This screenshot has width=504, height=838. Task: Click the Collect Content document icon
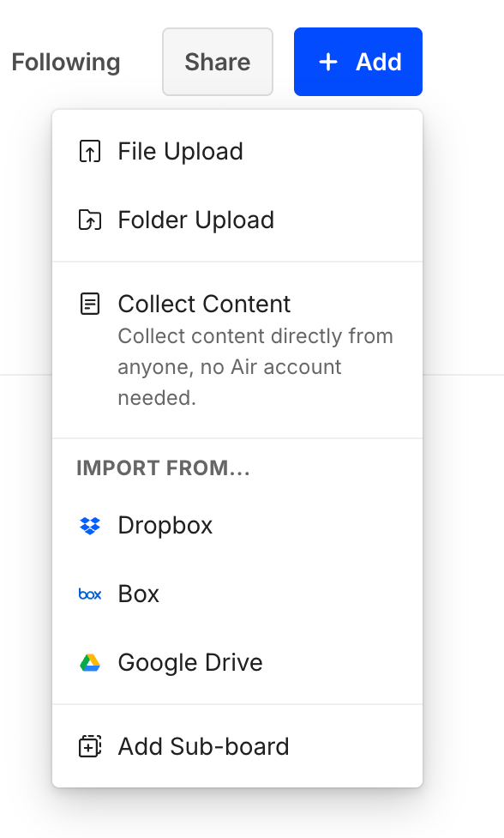[x=89, y=304]
